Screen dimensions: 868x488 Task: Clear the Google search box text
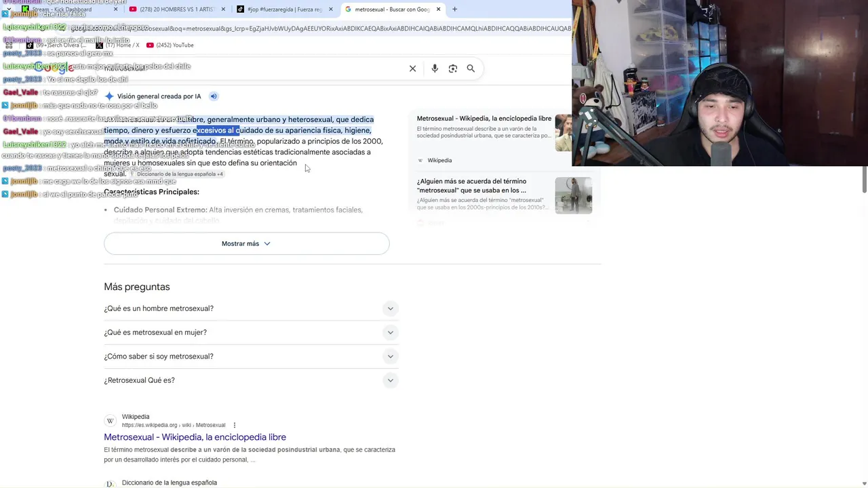pyautogui.click(x=412, y=68)
